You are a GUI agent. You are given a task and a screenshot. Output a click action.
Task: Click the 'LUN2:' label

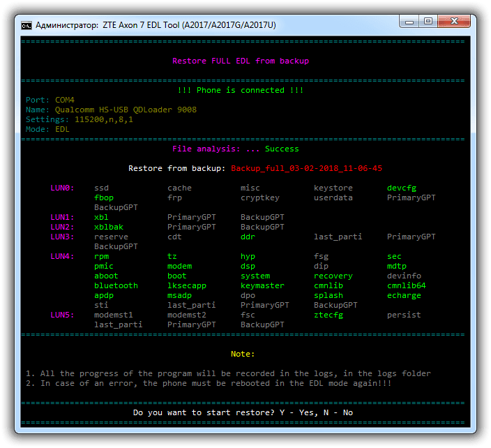(62, 227)
